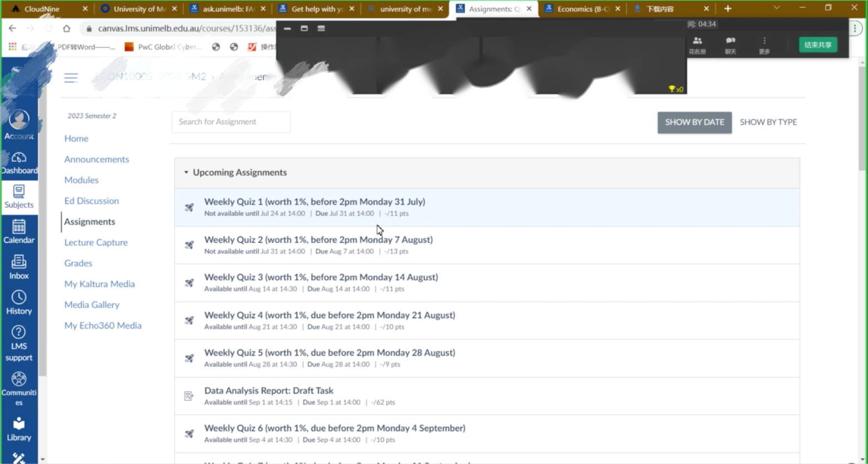Click the Search for Assignment field
Screen dimensions: 868x464
coord(231,122)
